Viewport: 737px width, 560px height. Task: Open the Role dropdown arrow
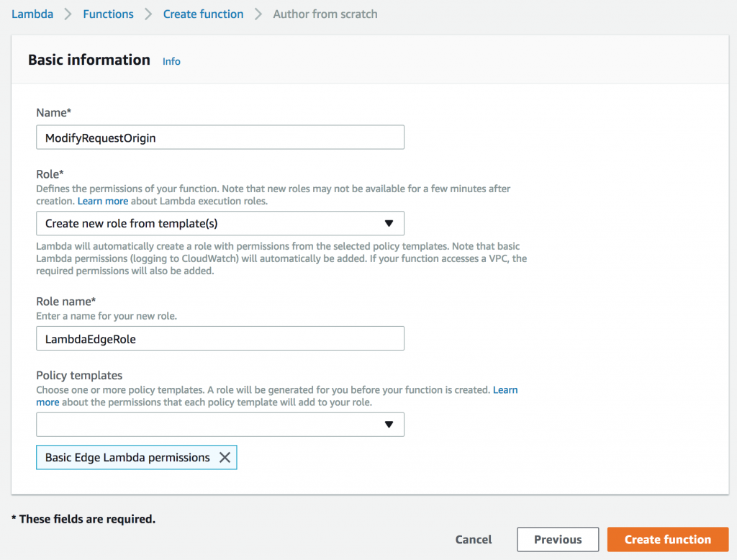pyautogui.click(x=389, y=223)
